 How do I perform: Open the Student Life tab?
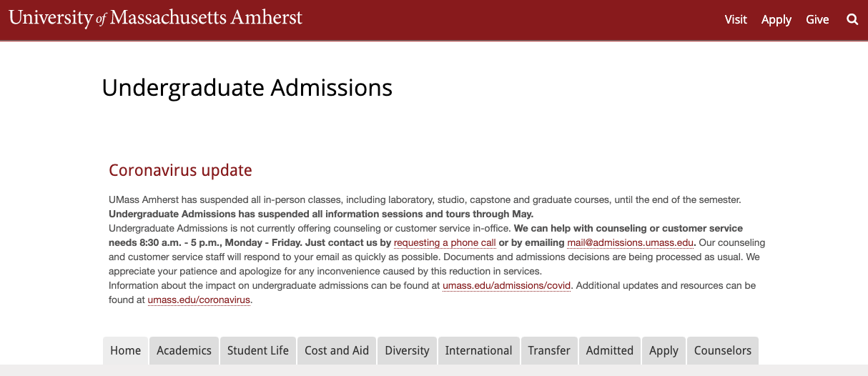pos(258,350)
